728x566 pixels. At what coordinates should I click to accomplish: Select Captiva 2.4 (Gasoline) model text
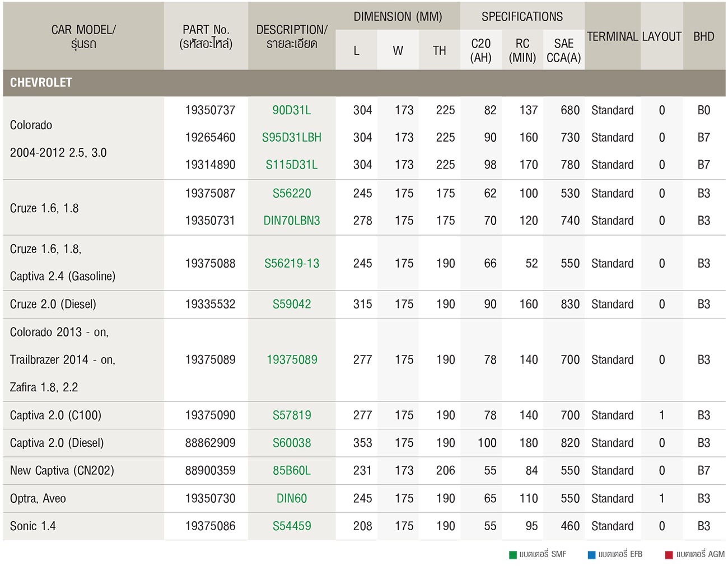pos(63,277)
